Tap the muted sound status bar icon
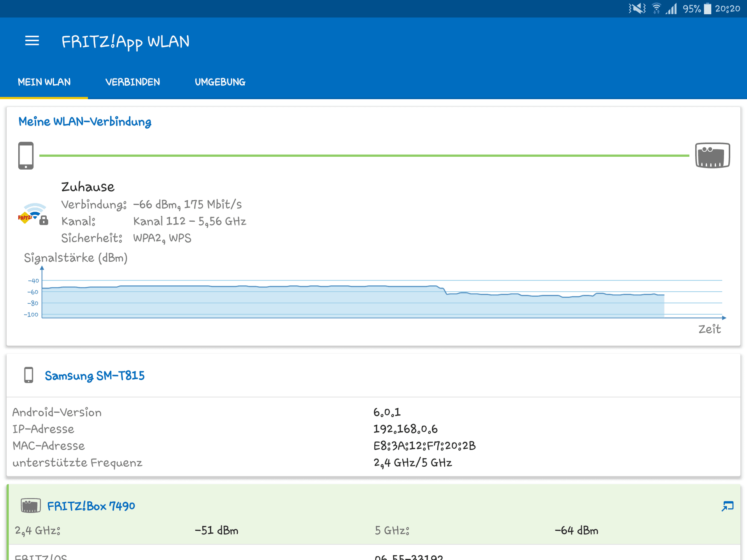This screenshot has width=747, height=560. point(637,9)
